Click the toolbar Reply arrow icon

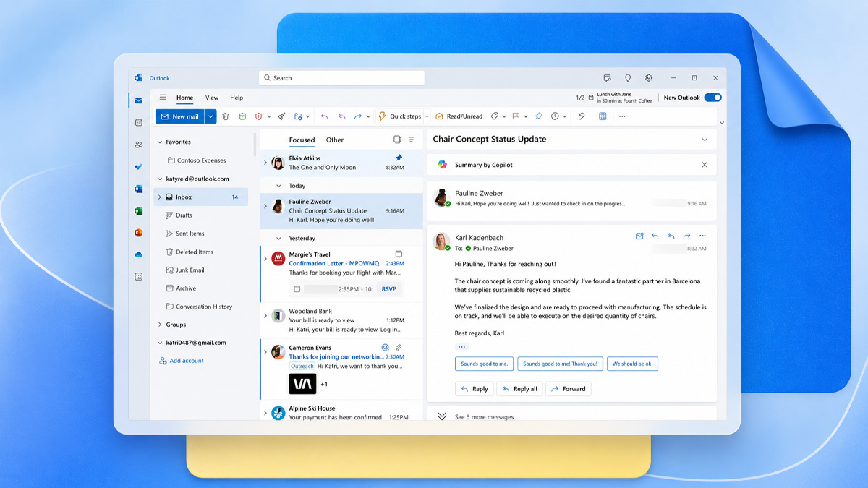(x=324, y=116)
